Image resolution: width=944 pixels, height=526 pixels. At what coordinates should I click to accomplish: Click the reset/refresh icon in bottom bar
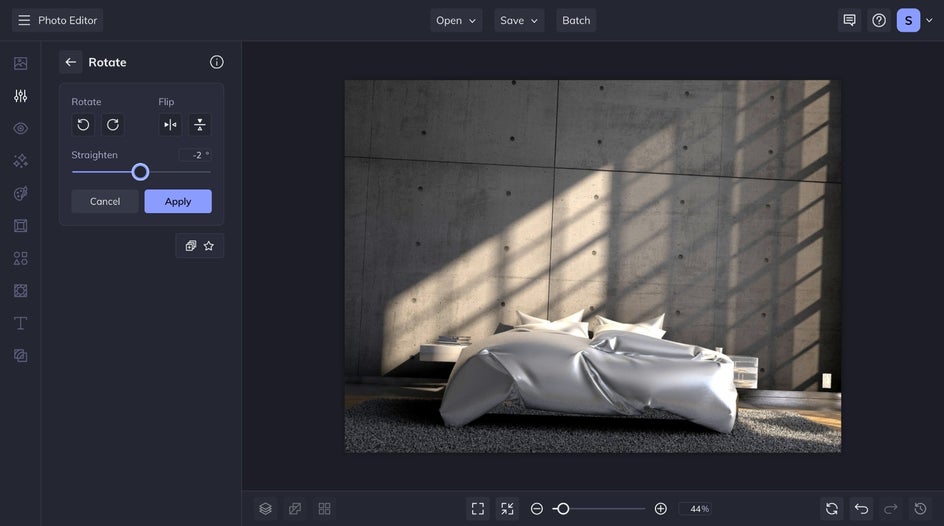pyautogui.click(x=832, y=509)
